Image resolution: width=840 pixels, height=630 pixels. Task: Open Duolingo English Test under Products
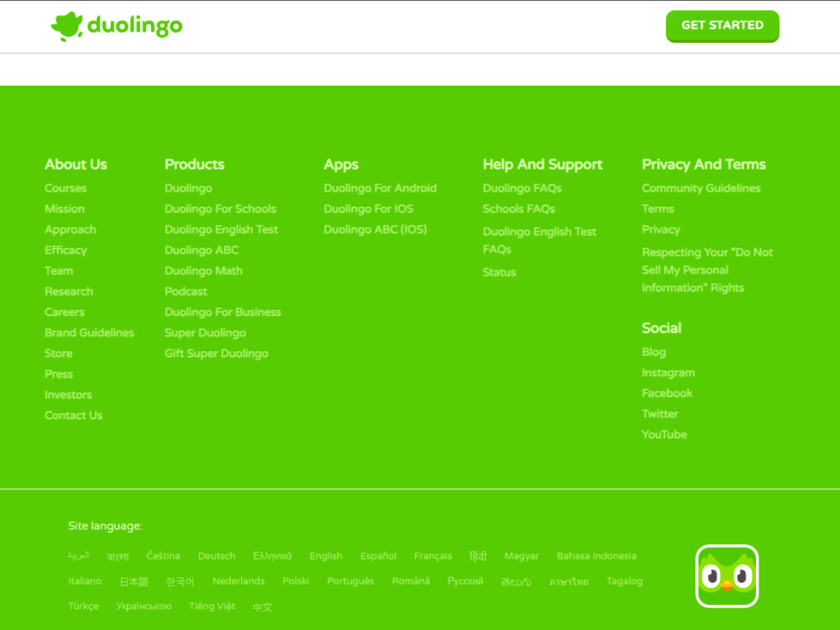(221, 230)
